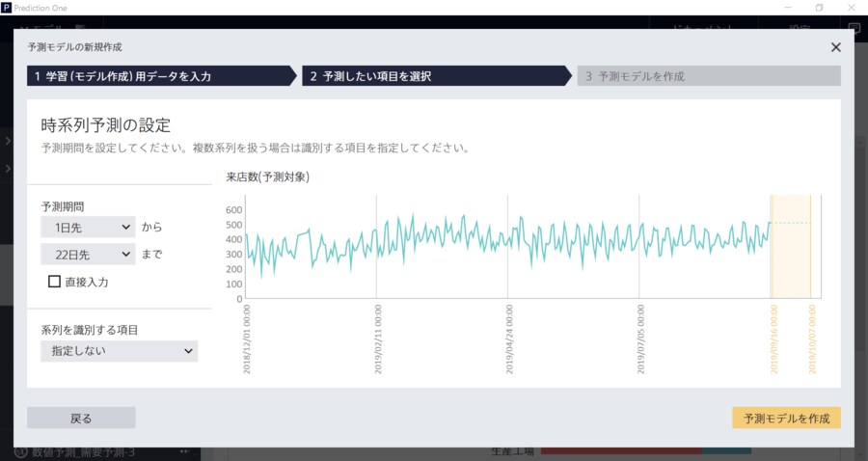
Task: Click the 戻る button
Action: coord(81,418)
